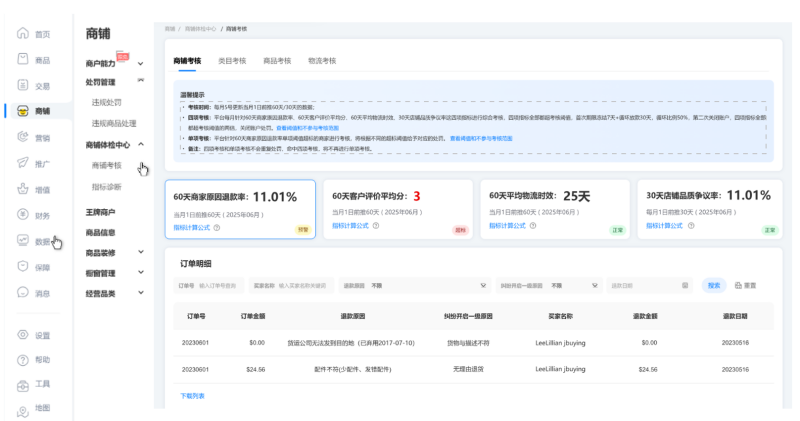This screenshot has height=421, width=800.
Task: Open 指标诊断 in the side menu
Action: coord(107,186)
